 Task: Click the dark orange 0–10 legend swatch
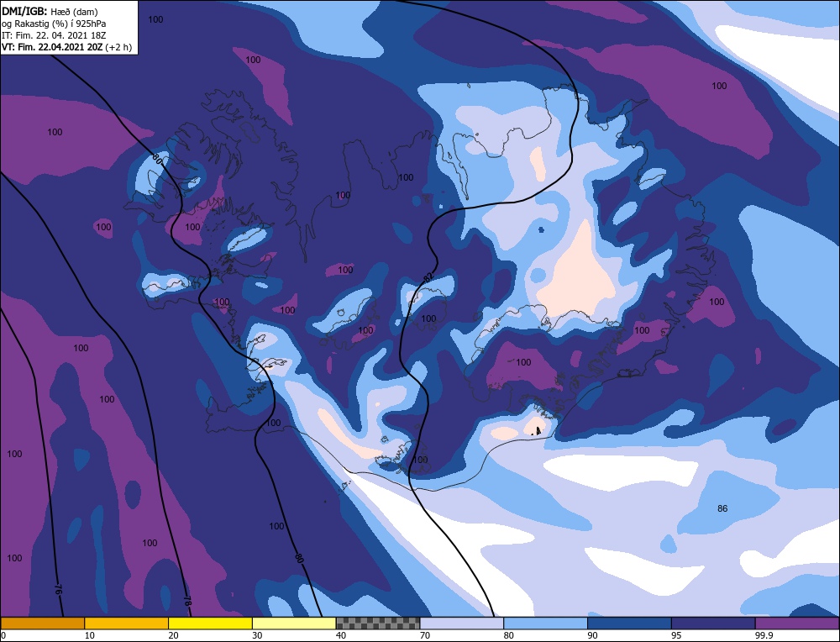[x=43, y=623]
